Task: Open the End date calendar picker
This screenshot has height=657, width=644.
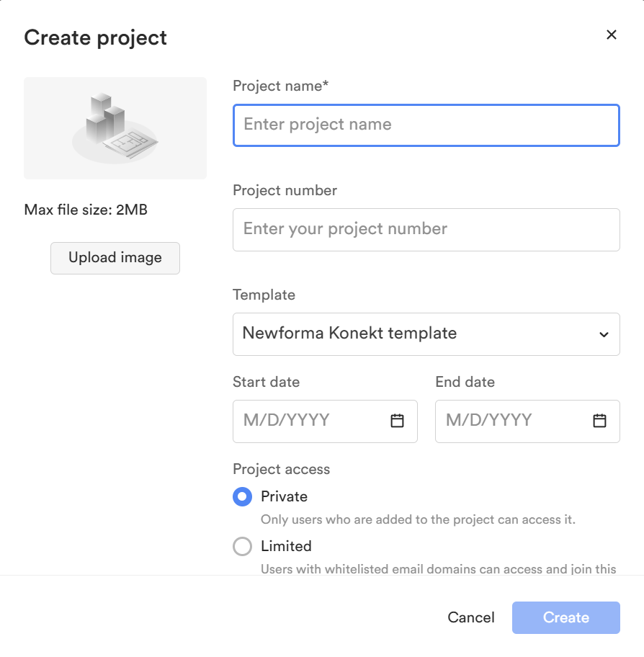Action: coord(599,420)
